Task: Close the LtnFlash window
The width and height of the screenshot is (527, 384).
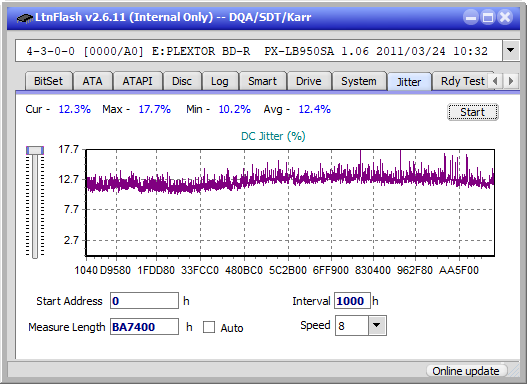Action: (504, 17)
